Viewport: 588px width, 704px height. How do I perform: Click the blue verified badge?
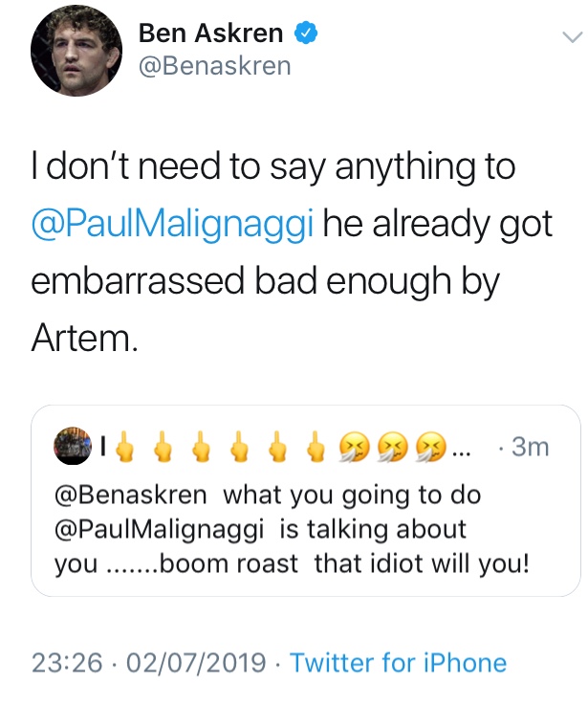click(x=306, y=33)
